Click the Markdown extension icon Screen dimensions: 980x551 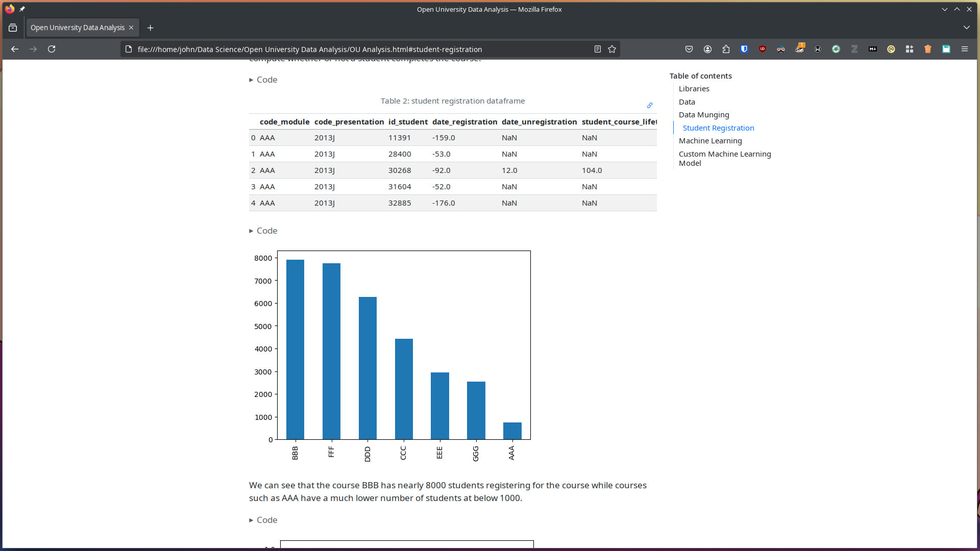pyautogui.click(x=873, y=49)
